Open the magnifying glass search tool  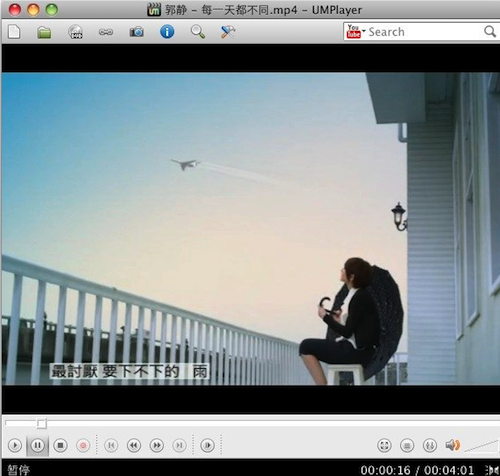[x=198, y=32]
